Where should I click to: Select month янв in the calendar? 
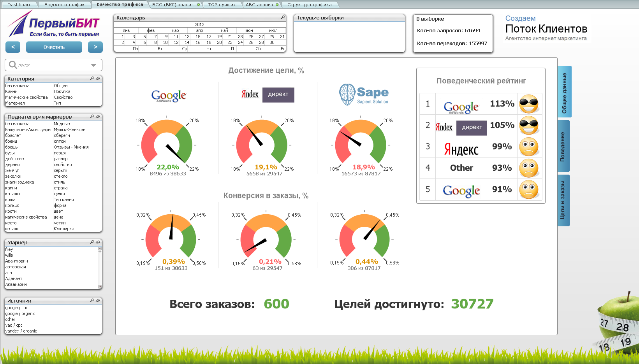[x=126, y=30]
